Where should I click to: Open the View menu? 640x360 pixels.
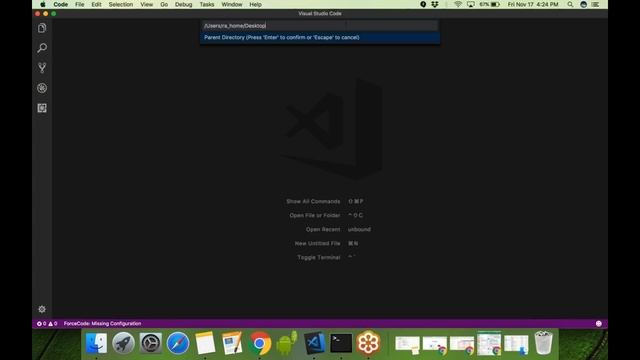pyautogui.click(x=147, y=4)
